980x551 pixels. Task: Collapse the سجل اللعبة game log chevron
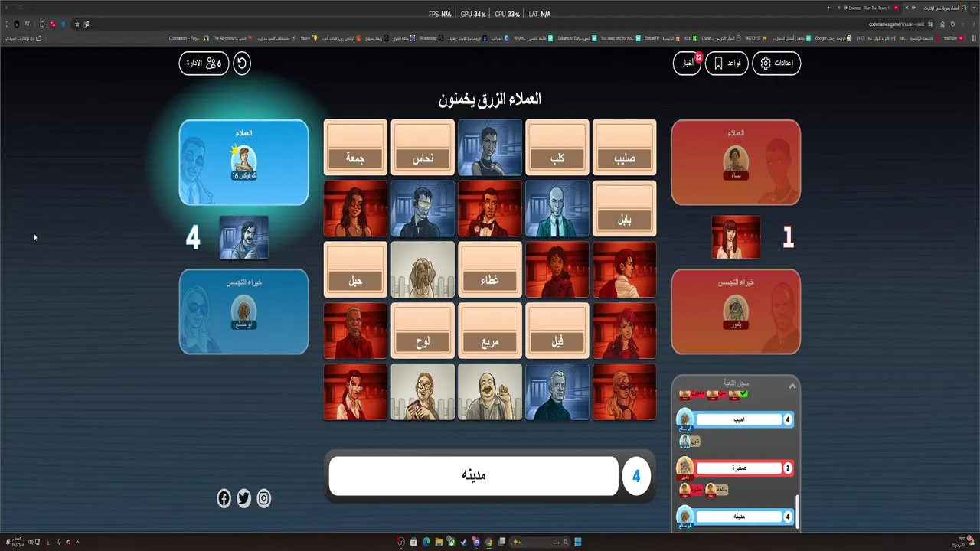(792, 386)
